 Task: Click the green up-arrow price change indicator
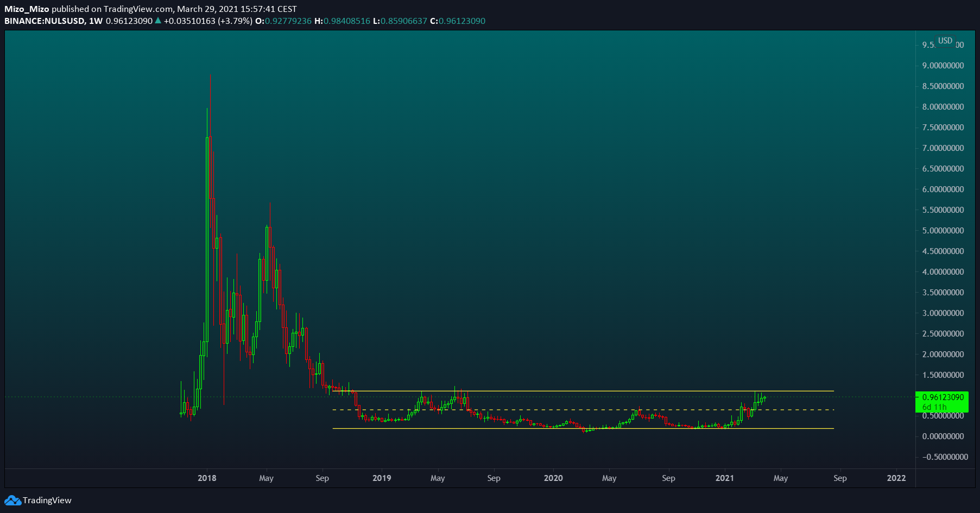(158, 21)
